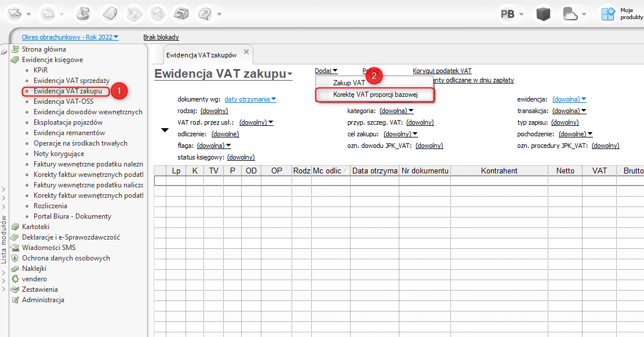
Task: Open Ewidencja VAT sprzedaży
Action: pyautogui.click(x=71, y=81)
